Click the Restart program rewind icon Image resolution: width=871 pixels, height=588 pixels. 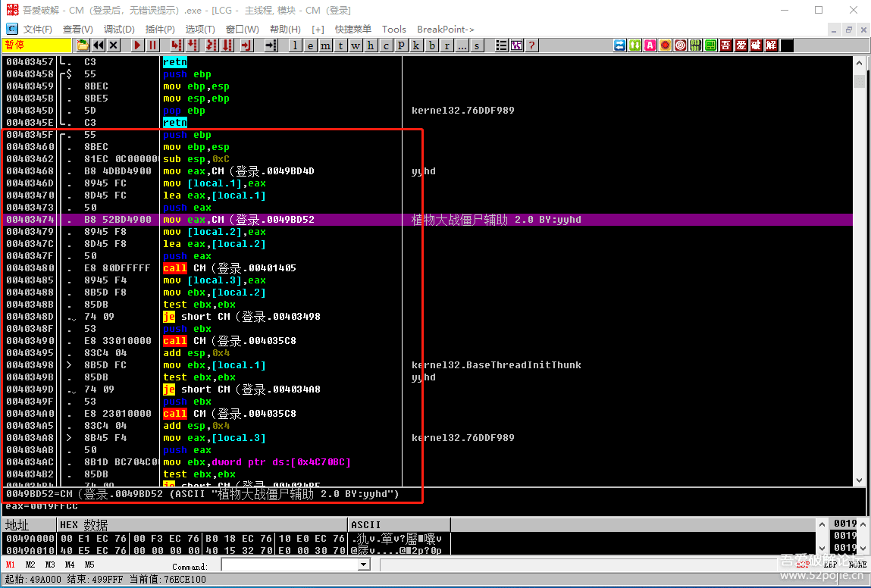pos(99,45)
